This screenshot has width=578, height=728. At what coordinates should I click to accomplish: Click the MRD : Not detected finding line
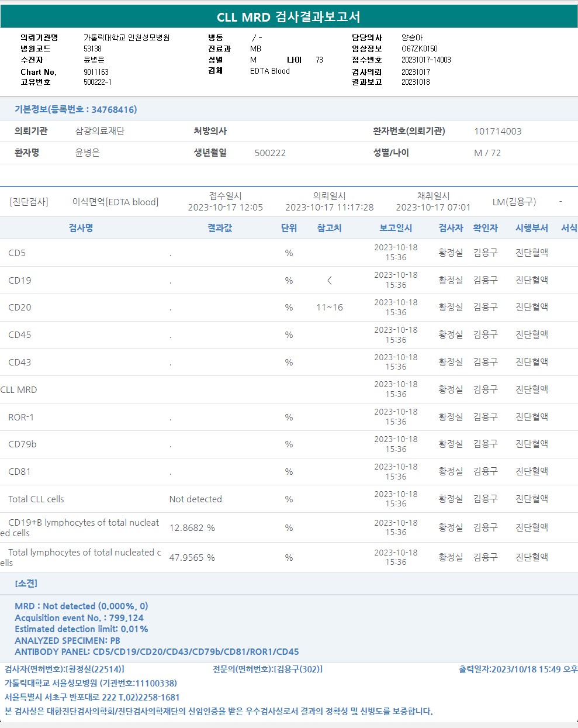pos(81,606)
